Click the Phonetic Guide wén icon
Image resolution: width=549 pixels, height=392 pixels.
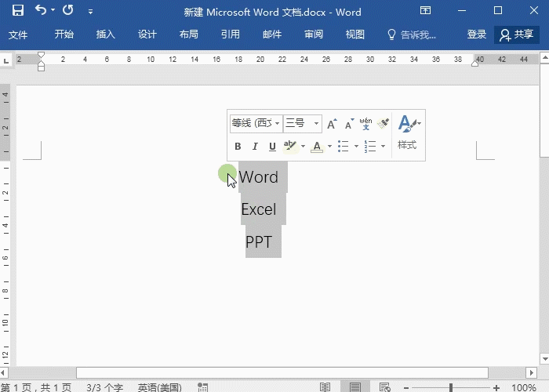[x=365, y=124]
